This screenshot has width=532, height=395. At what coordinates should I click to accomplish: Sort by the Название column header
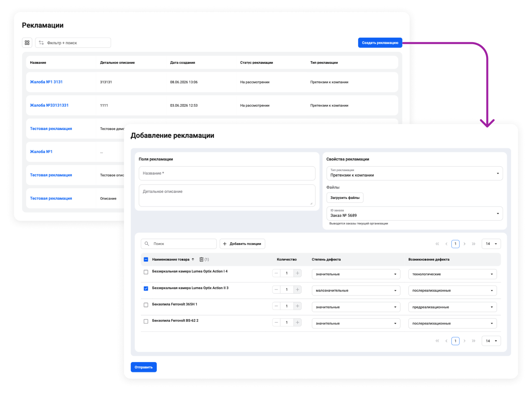tap(38, 63)
